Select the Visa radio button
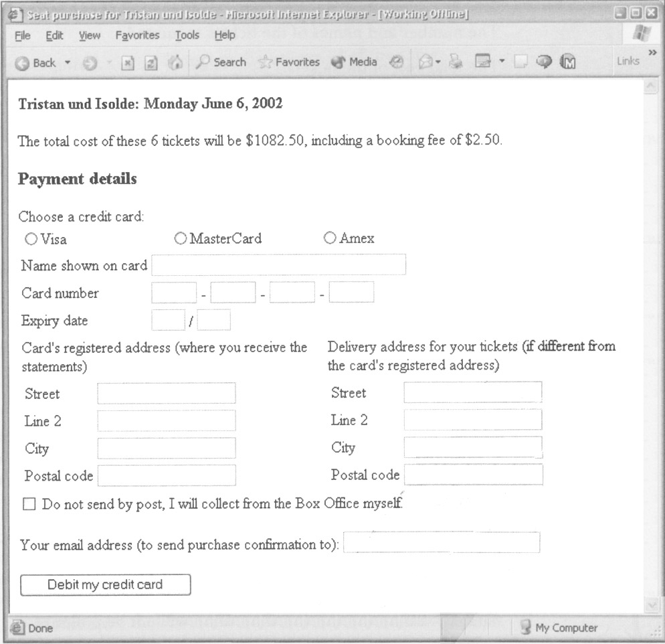This screenshot has width=665, height=644. point(31,239)
